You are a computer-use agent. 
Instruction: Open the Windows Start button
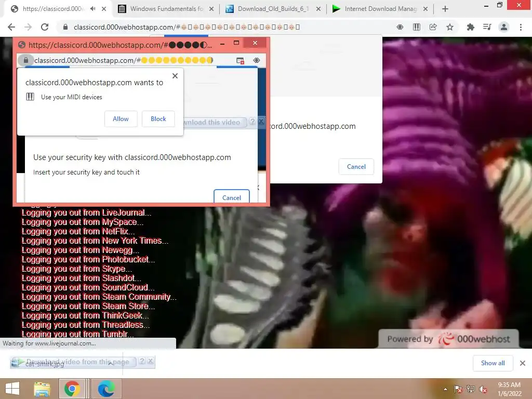click(x=12, y=389)
